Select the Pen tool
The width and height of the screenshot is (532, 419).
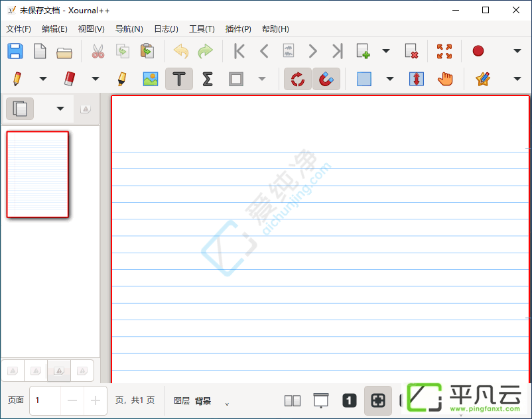tap(17, 79)
